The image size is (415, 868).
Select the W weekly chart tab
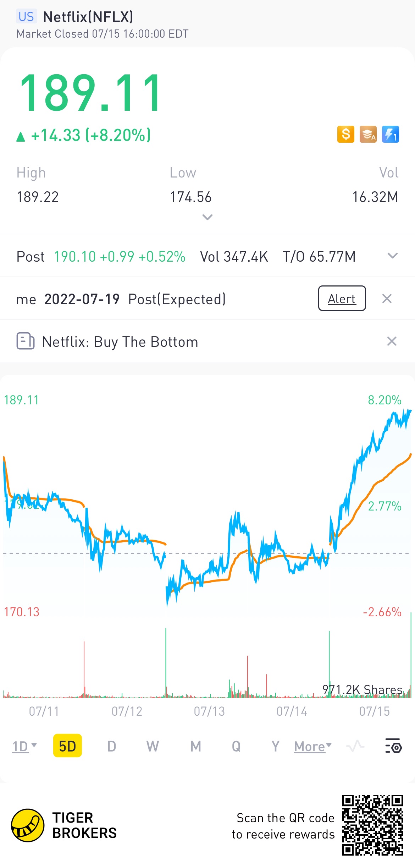tap(153, 746)
